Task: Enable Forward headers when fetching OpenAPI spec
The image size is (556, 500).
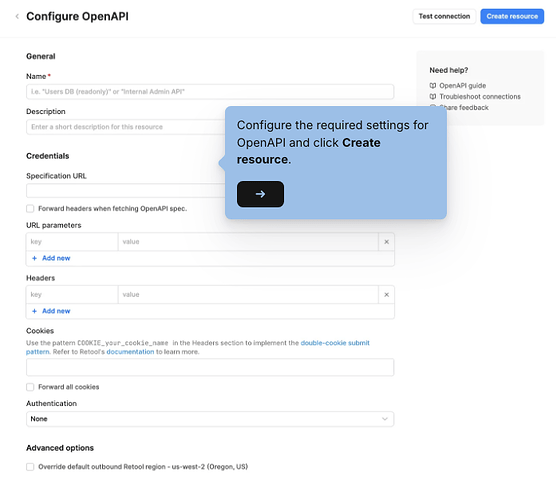Action: (x=30, y=209)
